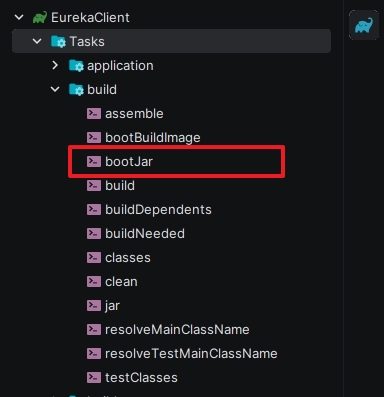Select the build group folder label
Image resolution: width=384 pixels, height=397 pixels.
[102, 90]
